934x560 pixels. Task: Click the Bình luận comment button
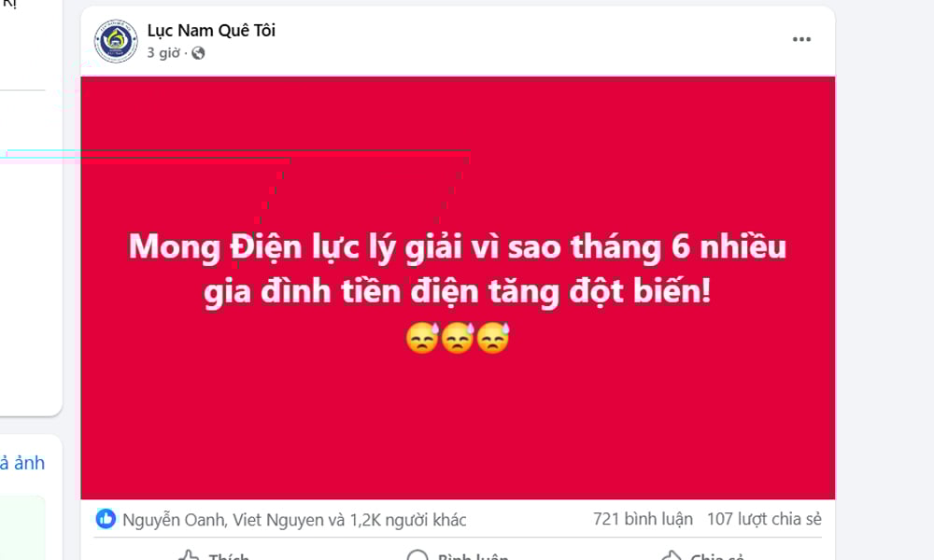(457, 554)
